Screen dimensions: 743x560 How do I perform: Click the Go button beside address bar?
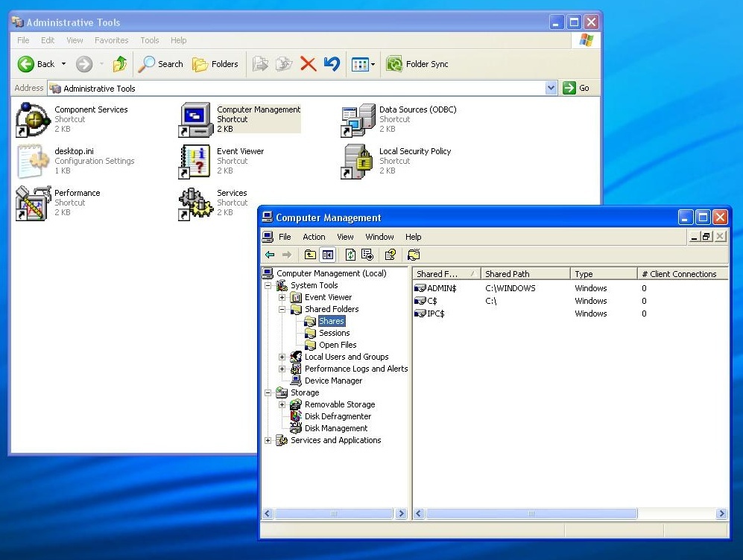577,88
